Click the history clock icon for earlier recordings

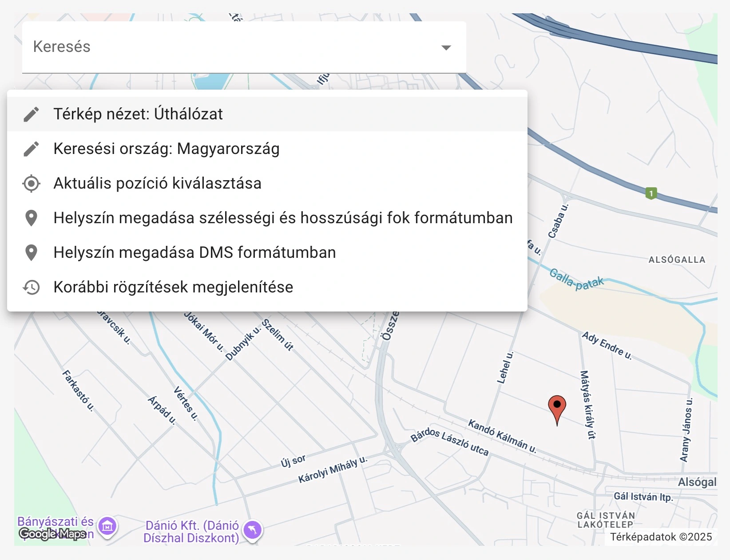click(x=31, y=287)
